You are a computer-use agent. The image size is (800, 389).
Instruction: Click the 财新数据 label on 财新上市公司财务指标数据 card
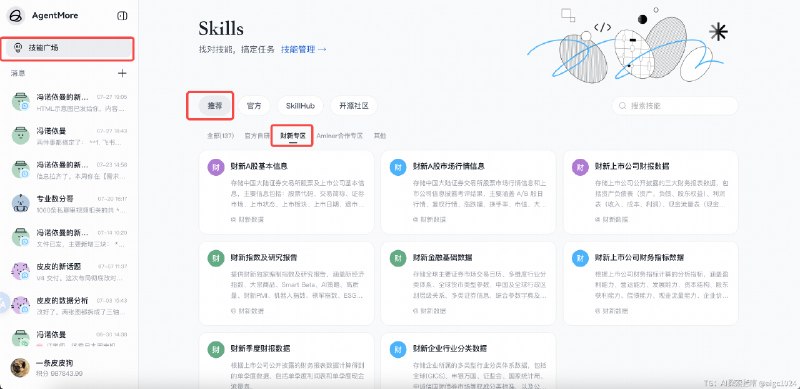point(616,310)
